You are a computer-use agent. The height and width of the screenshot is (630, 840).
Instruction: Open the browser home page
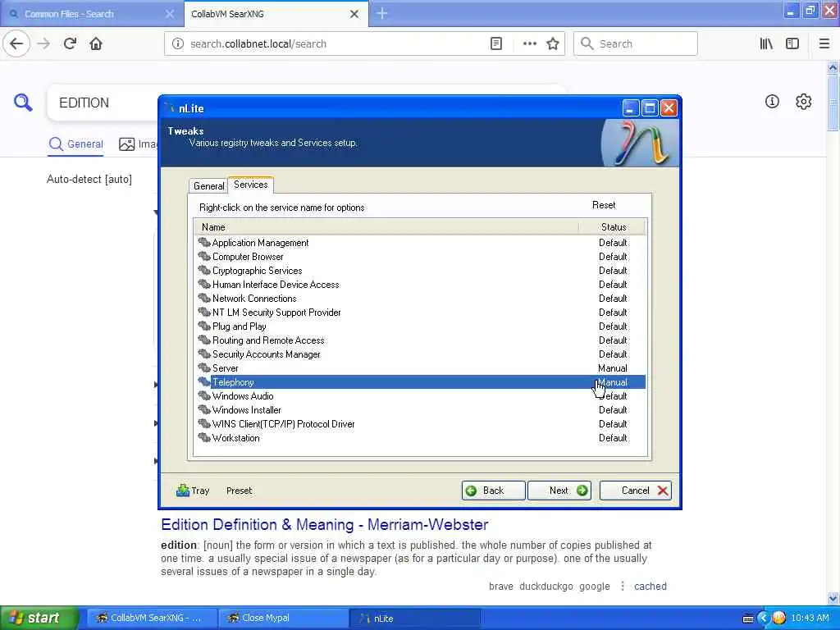[x=96, y=43]
